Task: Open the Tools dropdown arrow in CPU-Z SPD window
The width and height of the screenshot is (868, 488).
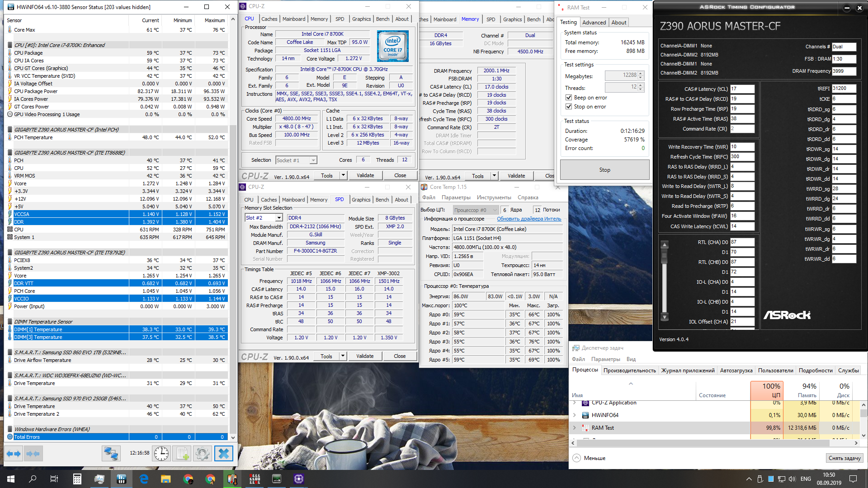Action: [343, 356]
